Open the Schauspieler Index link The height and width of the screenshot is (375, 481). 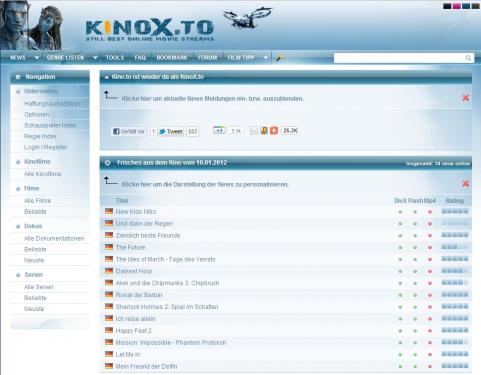(50, 125)
